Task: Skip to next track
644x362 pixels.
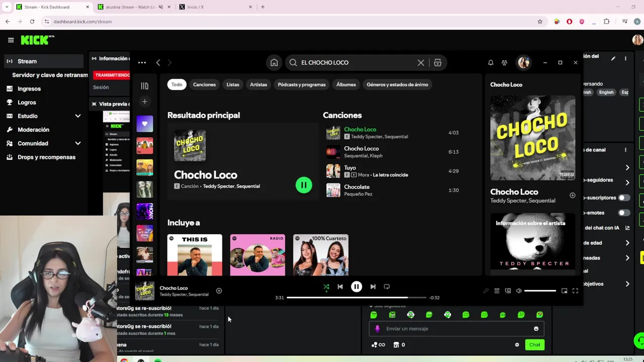Action: (373, 287)
